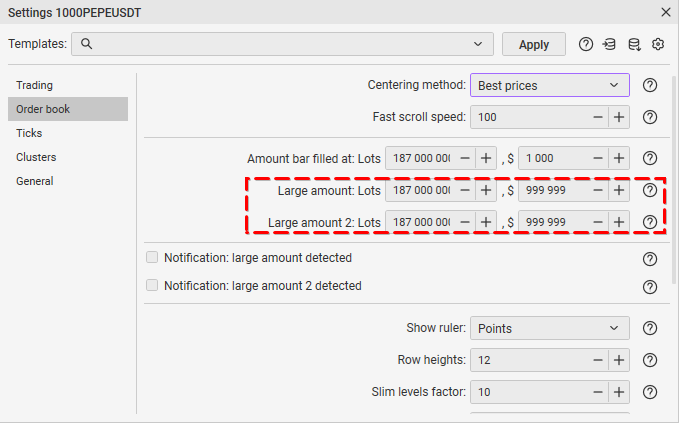
Task: Open Show ruler Points dropdown
Action: (550, 328)
